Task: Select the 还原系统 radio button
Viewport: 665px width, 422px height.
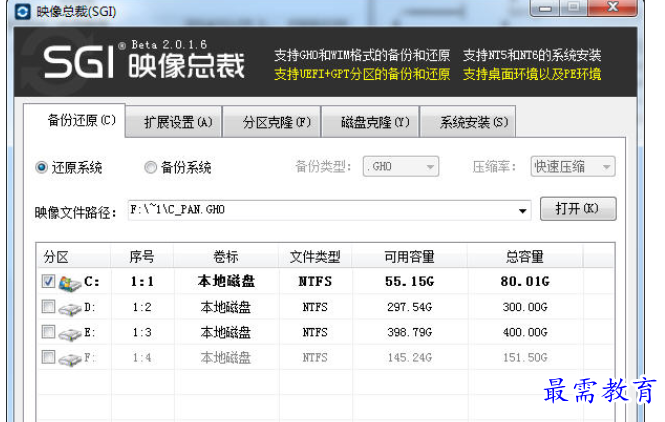Action: pyautogui.click(x=41, y=168)
